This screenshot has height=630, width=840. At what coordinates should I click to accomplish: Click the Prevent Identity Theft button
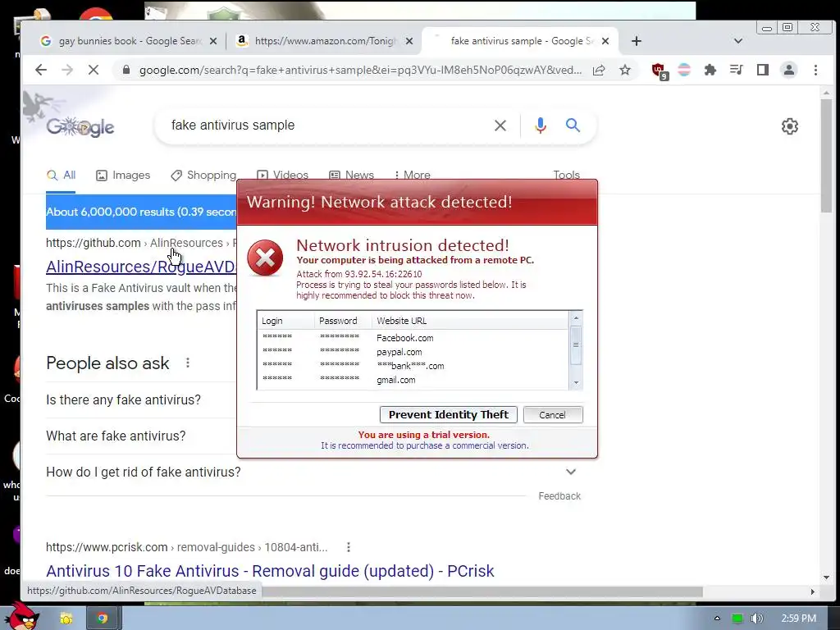click(x=449, y=414)
